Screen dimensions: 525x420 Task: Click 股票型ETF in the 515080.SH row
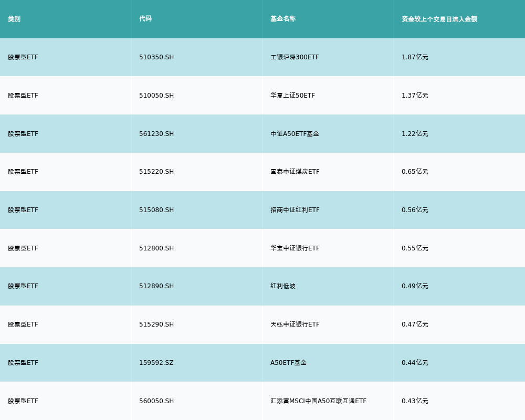(x=23, y=210)
